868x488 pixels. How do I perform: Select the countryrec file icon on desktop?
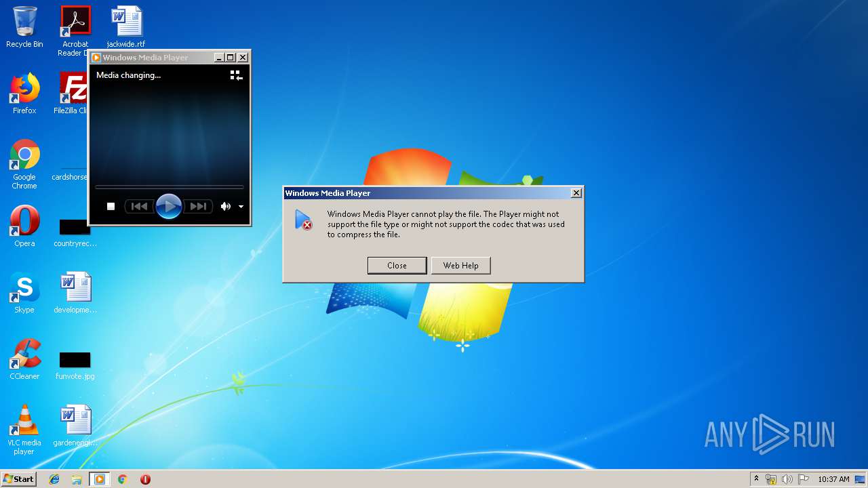tap(75, 230)
